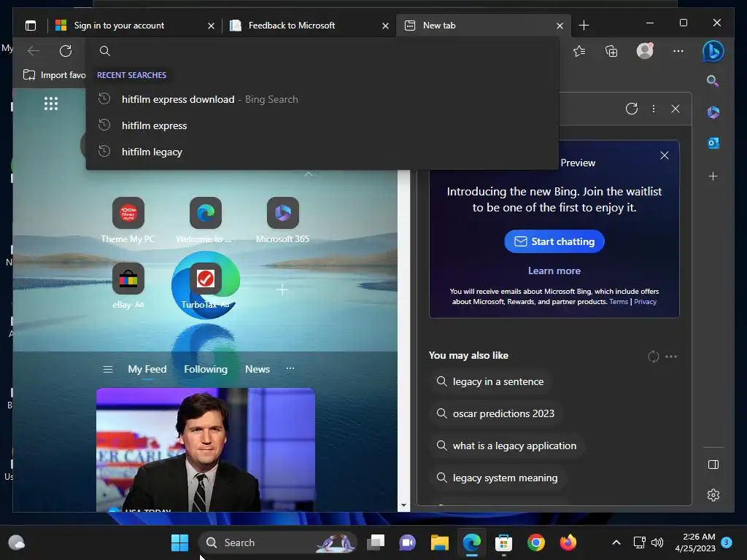
Task: Search legacy in a sentence suggestion
Action: pos(490,381)
